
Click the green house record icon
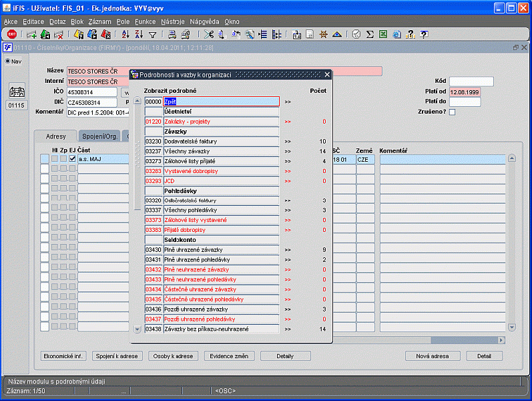point(45,34)
